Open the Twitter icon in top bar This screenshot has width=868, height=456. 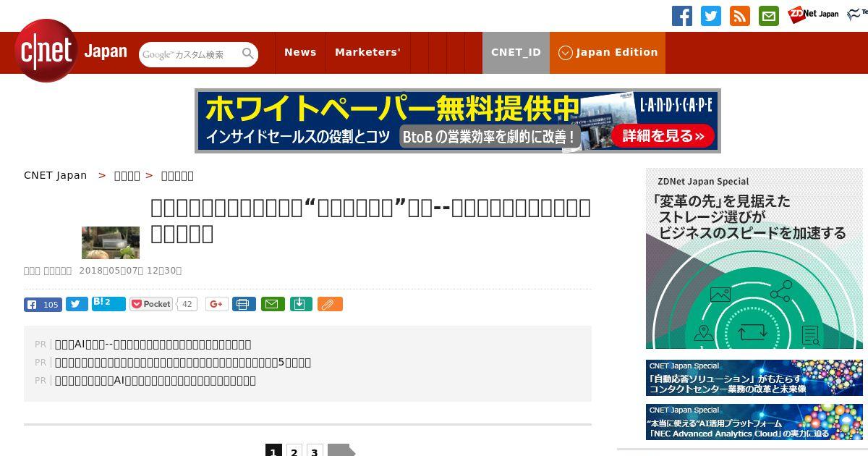click(x=711, y=16)
